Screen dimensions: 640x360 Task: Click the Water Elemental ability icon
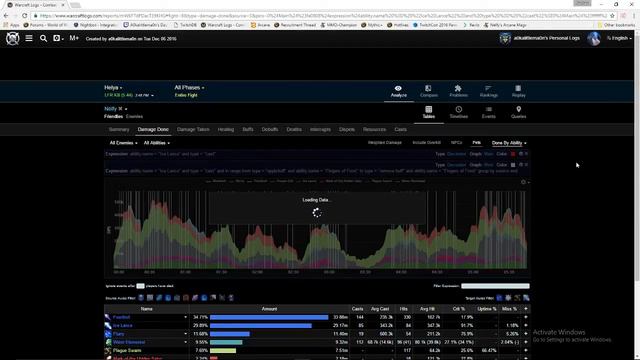click(108, 342)
